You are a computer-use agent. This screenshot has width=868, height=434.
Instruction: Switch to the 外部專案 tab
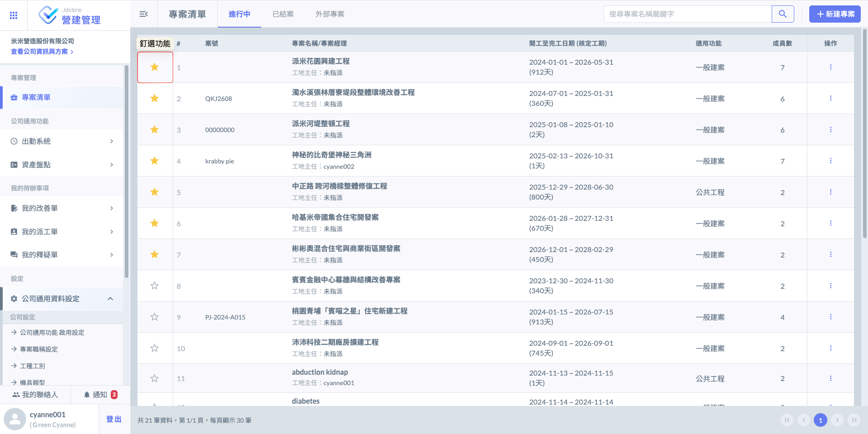tap(330, 14)
